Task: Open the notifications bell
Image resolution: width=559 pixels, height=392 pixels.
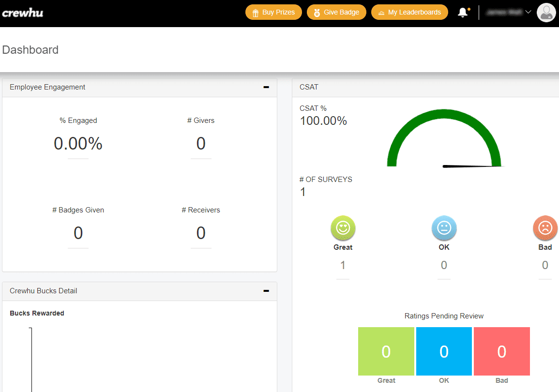Action: [463, 13]
